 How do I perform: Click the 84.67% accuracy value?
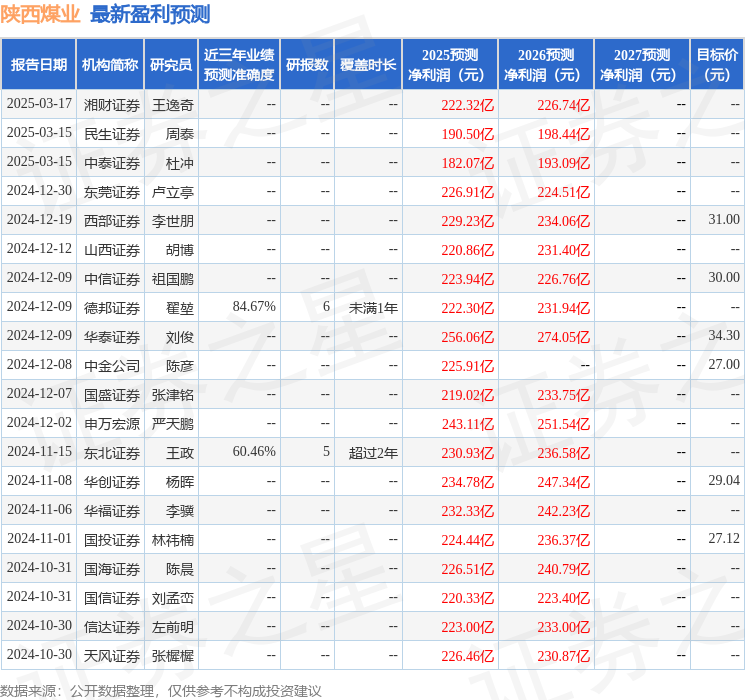point(254,306)
